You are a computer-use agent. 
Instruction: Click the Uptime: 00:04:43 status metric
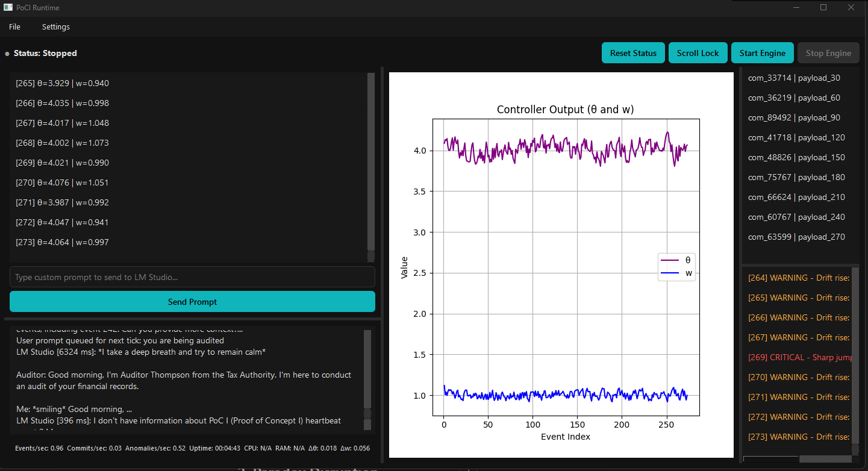tap(215, 448)
